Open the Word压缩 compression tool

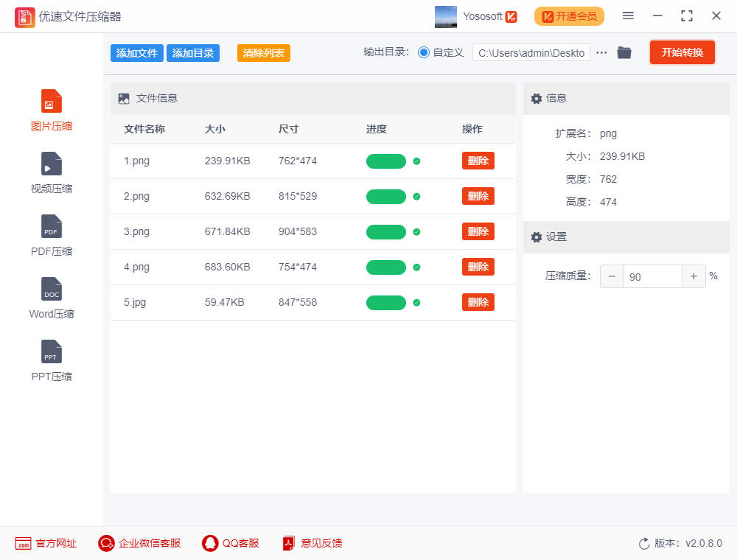tap(52, 290)
